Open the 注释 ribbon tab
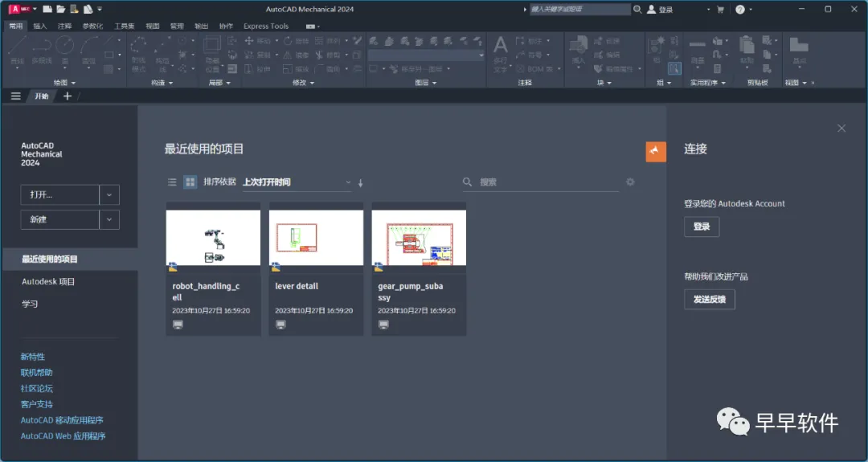Screen dimensions: 868x462 pos(65,26)
